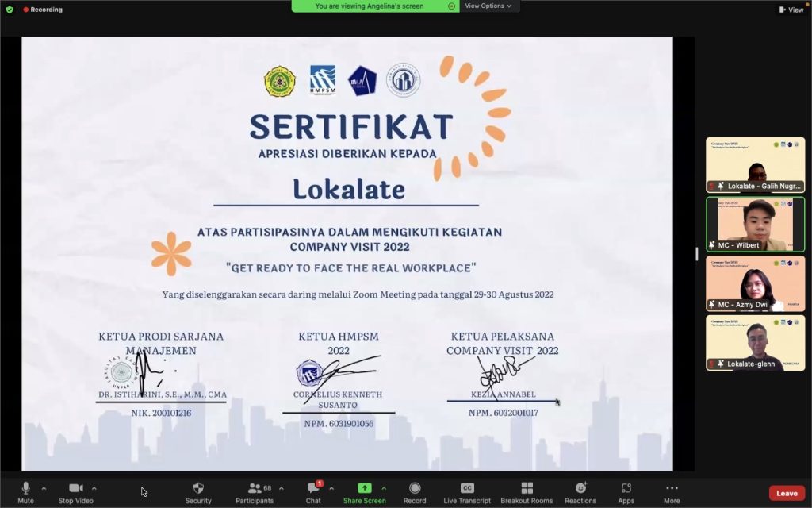
Task: Change layout using the View button
Action: [791, 10]
